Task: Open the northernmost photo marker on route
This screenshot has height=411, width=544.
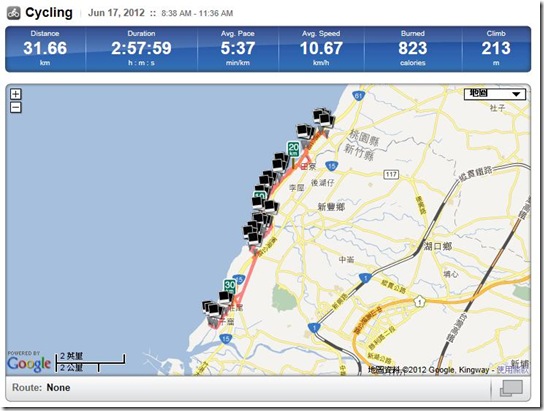Action: tap(324, 117)
